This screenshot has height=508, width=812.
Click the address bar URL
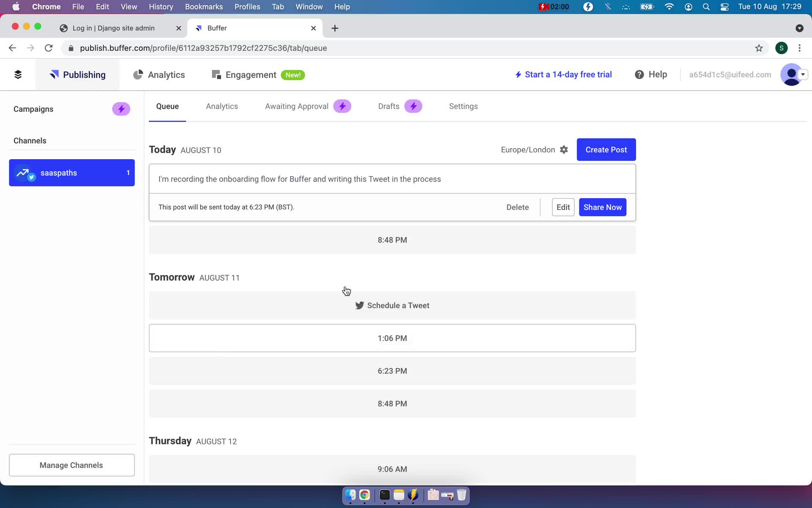(x=203, y=48)
